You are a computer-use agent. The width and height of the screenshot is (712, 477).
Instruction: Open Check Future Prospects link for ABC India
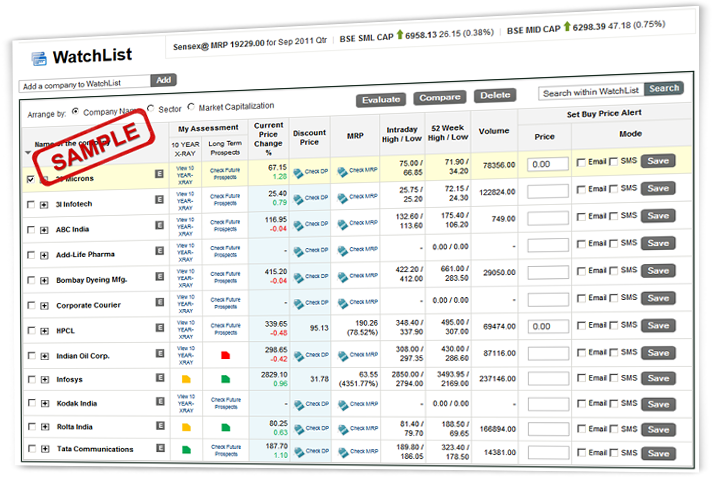tap(225, 225)
